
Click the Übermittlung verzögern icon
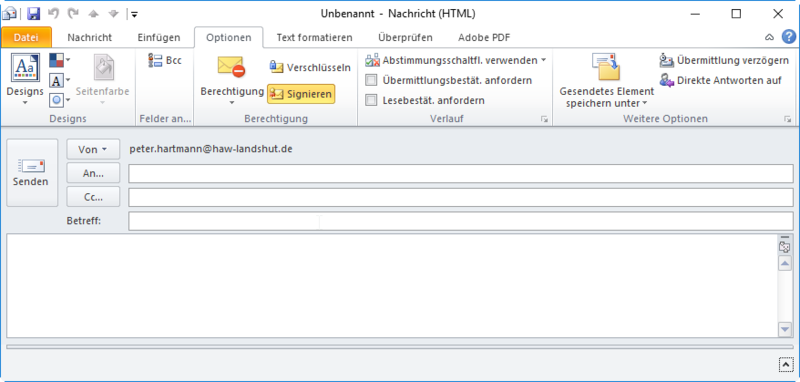pos(666,61)
